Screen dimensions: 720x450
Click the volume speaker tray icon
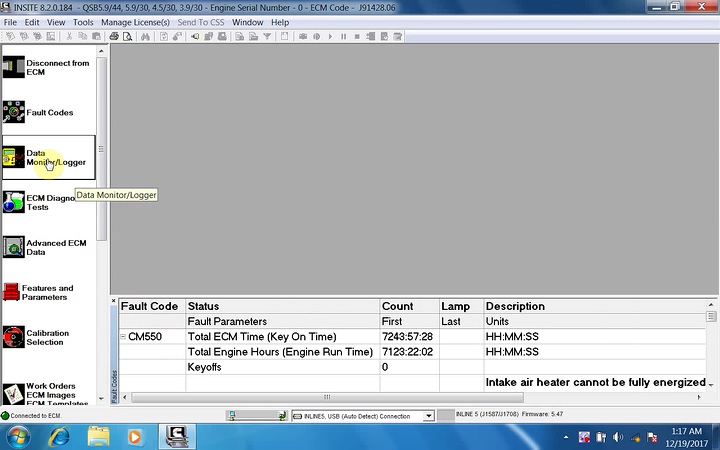618,437
